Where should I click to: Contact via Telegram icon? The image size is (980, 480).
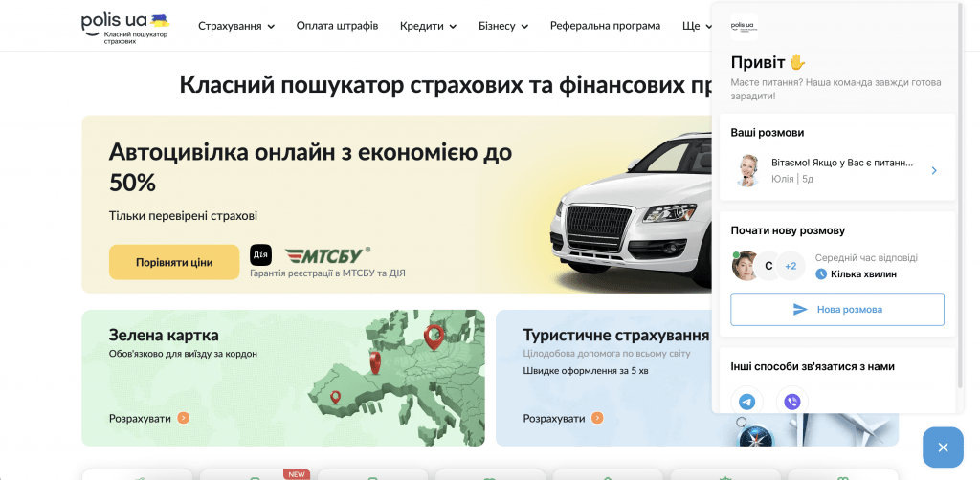click(746, 402)
